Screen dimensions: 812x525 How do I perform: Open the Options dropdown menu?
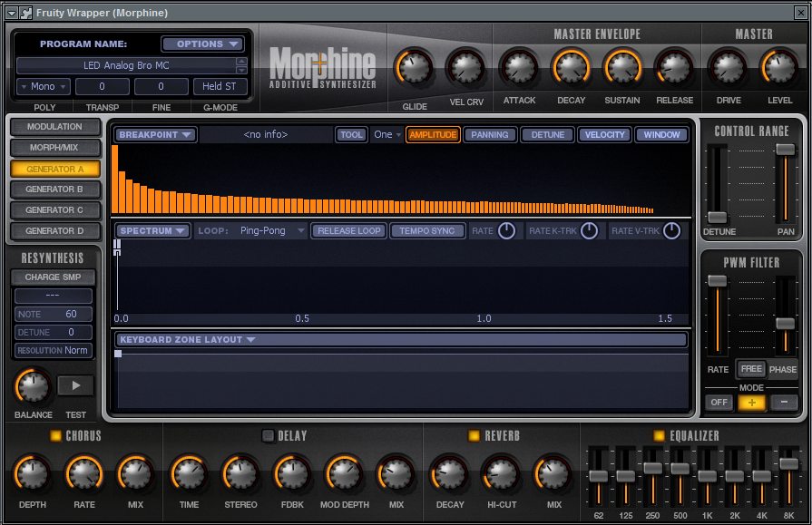click(x=202, y=44)
